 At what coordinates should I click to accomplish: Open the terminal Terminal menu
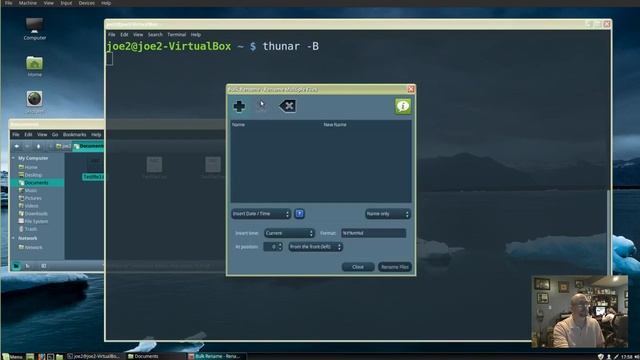coord(176,35)
